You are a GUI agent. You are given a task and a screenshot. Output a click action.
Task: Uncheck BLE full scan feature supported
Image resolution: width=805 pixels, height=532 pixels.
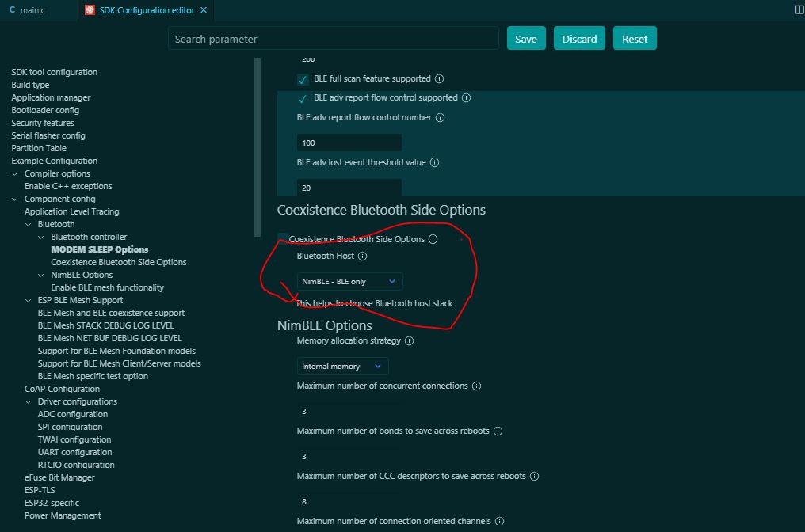(x=301, y=78)
